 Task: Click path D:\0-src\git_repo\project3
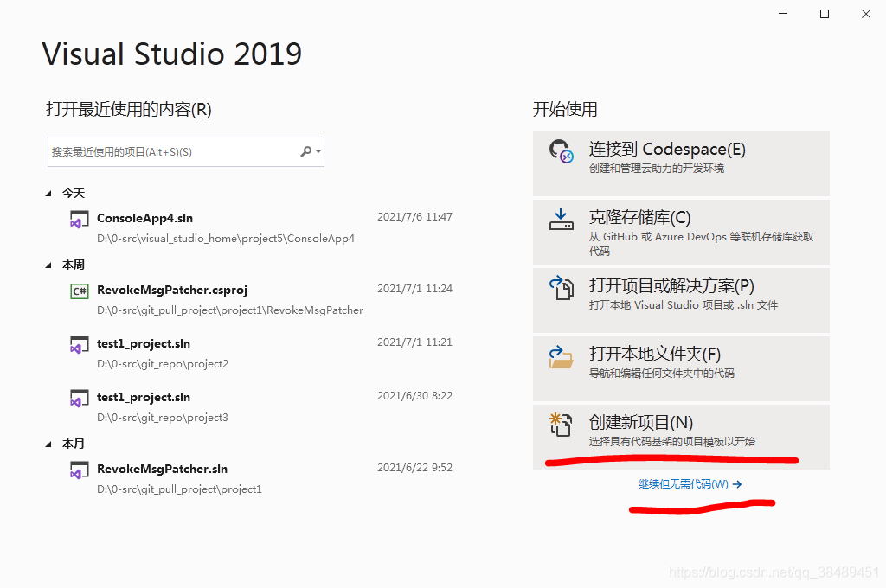click(x=163, y=418)
